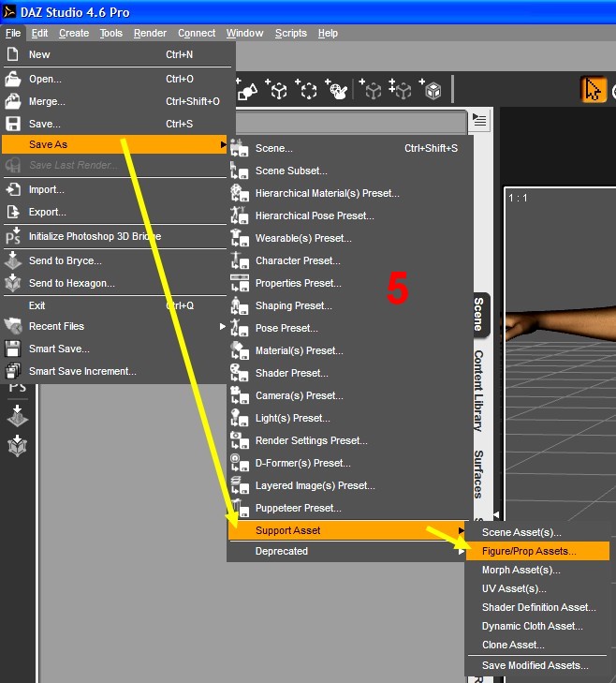Select Wearable(s) Preset... entry

point(350,238)
